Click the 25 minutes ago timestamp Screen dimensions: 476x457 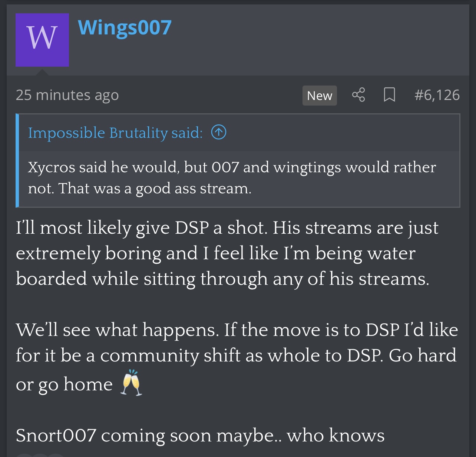pos(67,95)
